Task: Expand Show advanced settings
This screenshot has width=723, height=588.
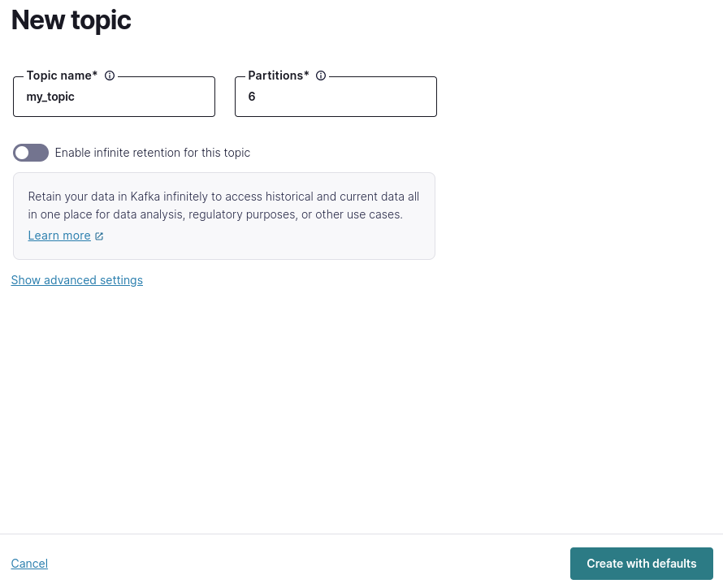Action: pos(77,280)
